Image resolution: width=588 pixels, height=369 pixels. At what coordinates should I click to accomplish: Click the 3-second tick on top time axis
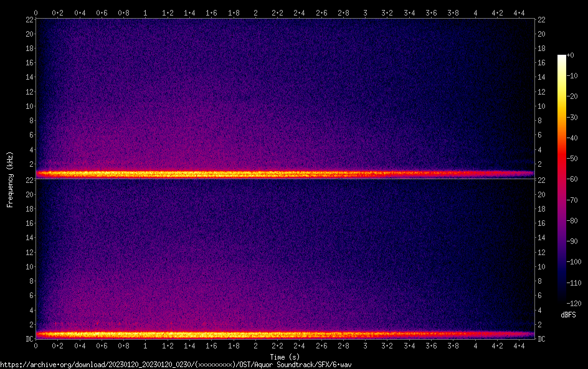coord(366,12)
